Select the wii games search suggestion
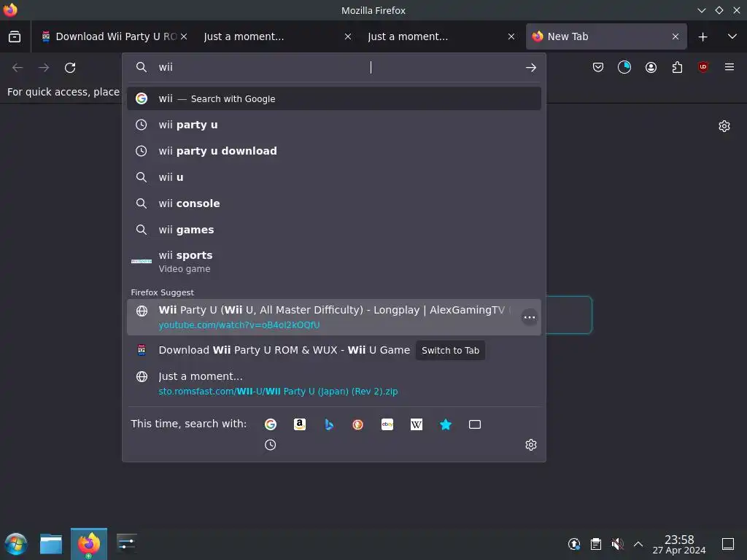Image resolution: width=747 pixels, height=560 pixels. 334,230
